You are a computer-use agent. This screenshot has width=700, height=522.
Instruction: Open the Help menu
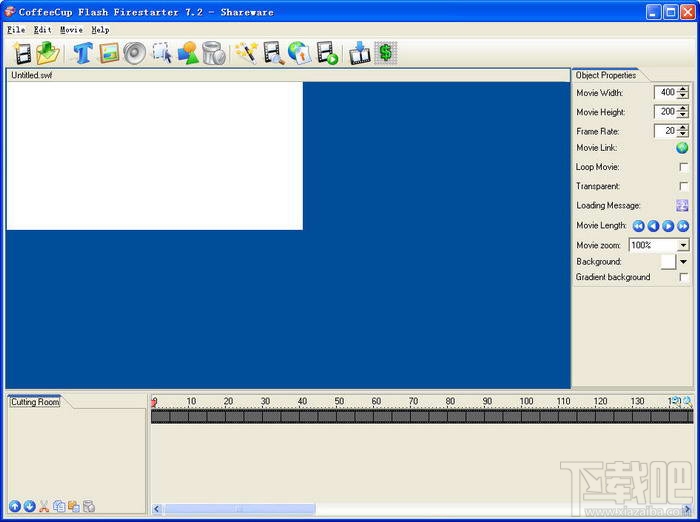[x=100, y=30]
